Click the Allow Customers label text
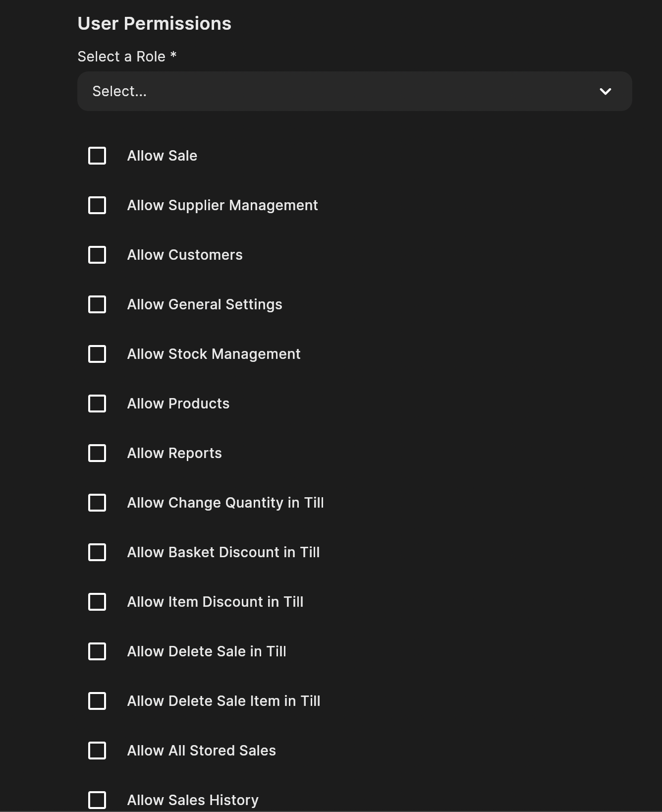 pos(185,255)
